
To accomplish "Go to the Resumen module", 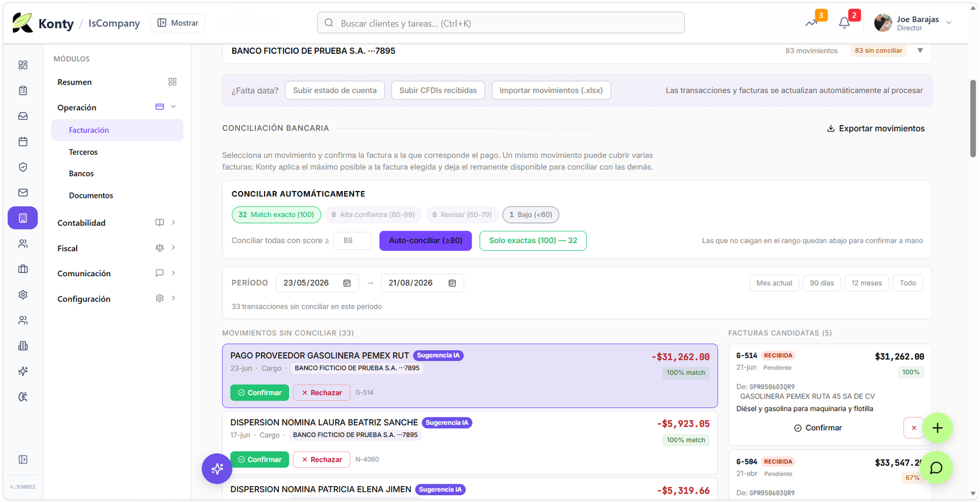I will click(x=75, y=82).
